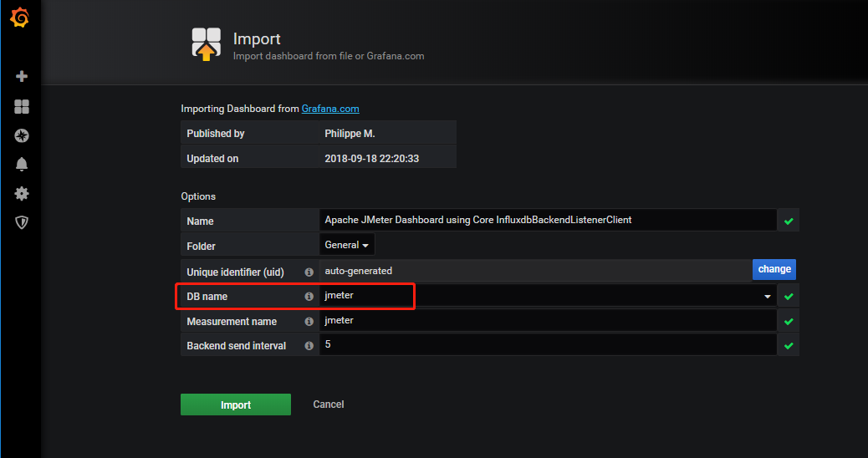Click the info icon next to Measurement name
The width and height of the screenshot is (868, 458).
point(309,322)
